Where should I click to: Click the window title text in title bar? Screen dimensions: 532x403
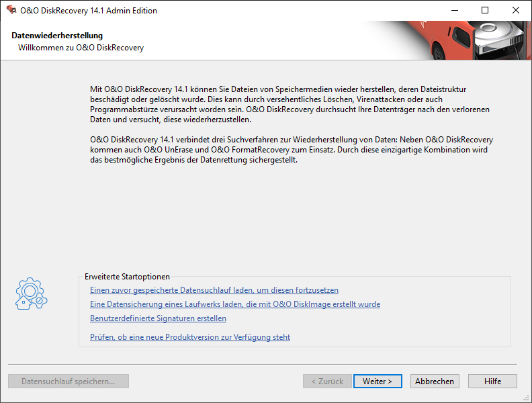pyautogui.click(x=89, y=10)
